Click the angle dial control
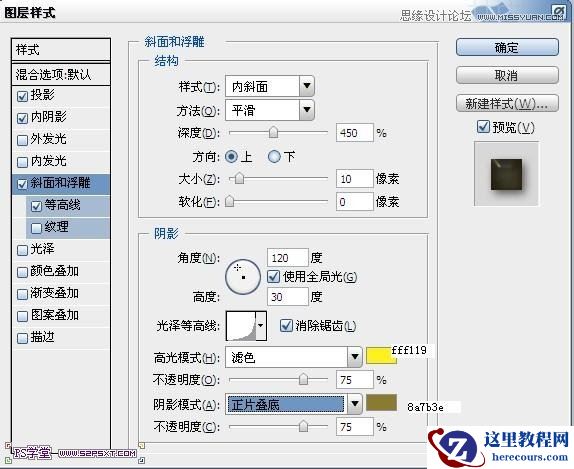The height and width of the screenshot is (469, 574). (243, 277)
